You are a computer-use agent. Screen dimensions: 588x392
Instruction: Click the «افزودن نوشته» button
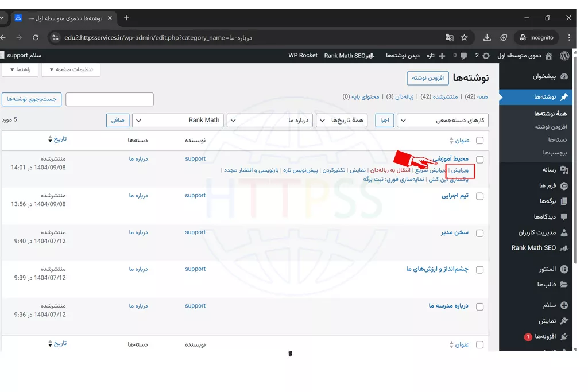point(428,78)
